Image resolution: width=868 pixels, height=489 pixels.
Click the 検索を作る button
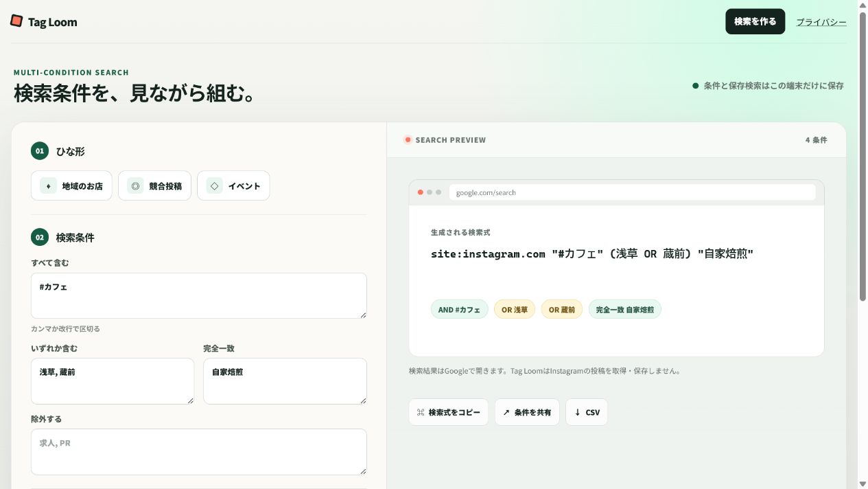(x=755, y=21)
